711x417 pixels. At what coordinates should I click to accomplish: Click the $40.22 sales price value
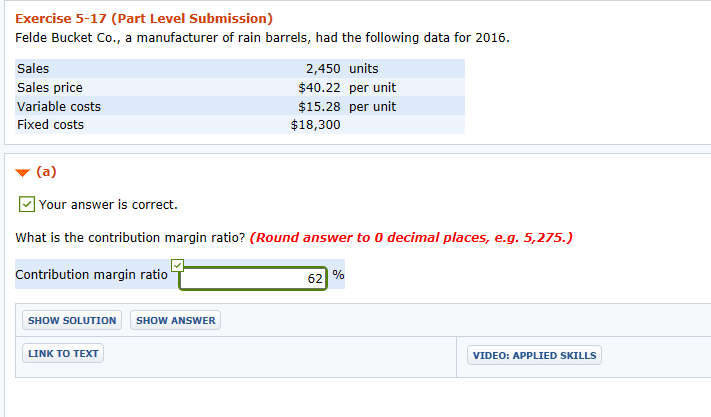click(x=319, y=88)
